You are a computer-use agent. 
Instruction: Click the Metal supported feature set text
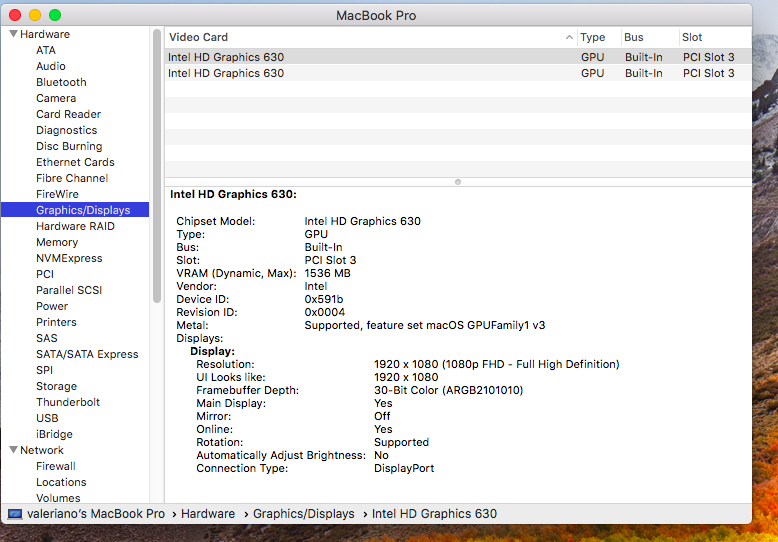click(425, 326)
